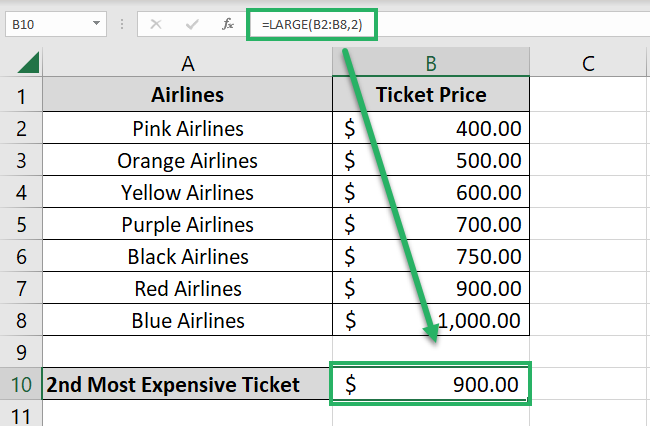Expand the Name Box dropdown arrow
The height and width of the screenshot is (426, 650).
pos(96,23)
